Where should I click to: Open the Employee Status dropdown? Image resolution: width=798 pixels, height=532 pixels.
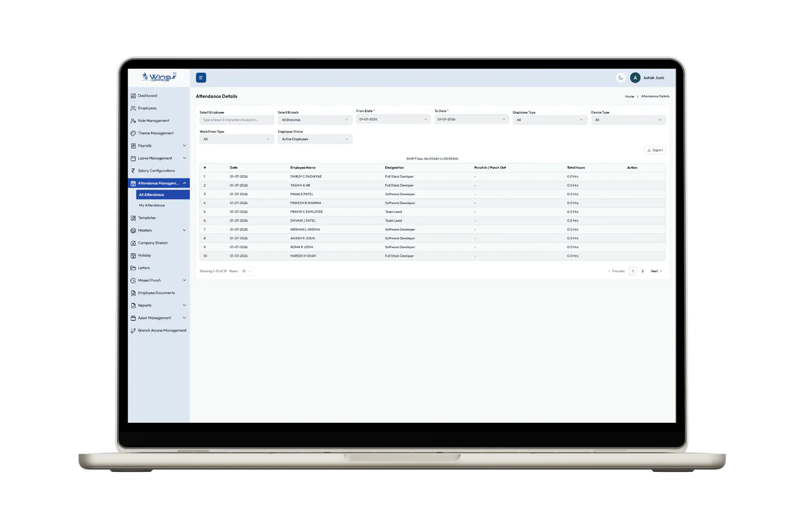tap(315, 139)
